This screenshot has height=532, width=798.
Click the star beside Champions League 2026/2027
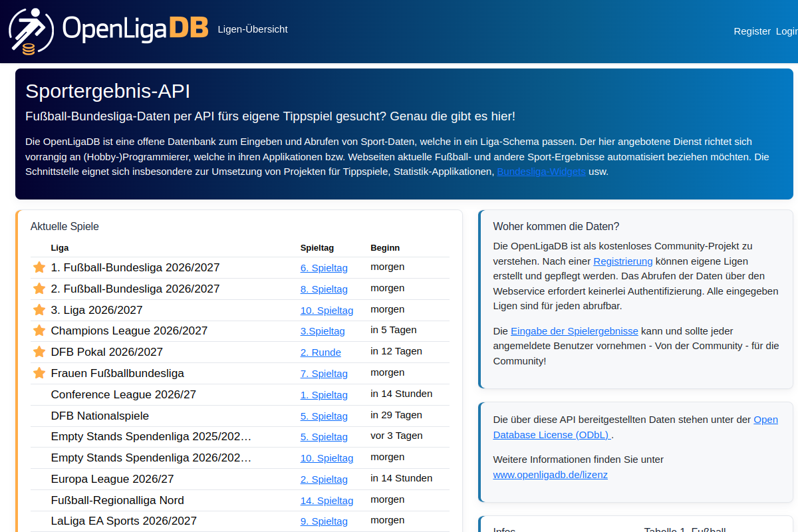point(39,331)
